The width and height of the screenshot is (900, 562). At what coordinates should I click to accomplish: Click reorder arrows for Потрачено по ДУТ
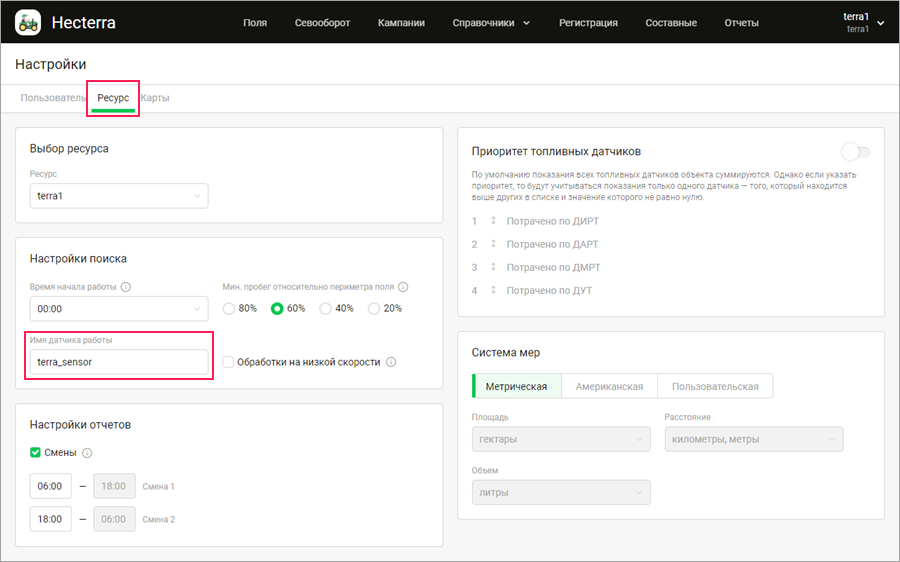tap(493, 290)
